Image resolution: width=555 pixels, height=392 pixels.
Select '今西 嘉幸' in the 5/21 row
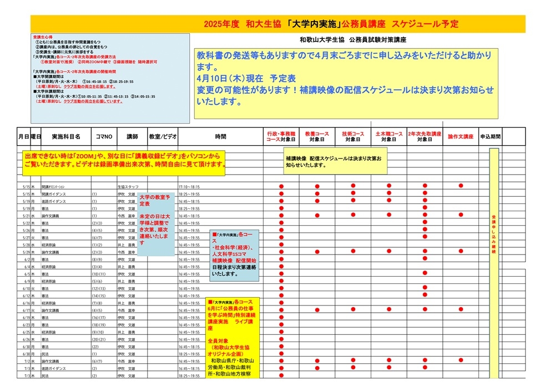[127, 216]
